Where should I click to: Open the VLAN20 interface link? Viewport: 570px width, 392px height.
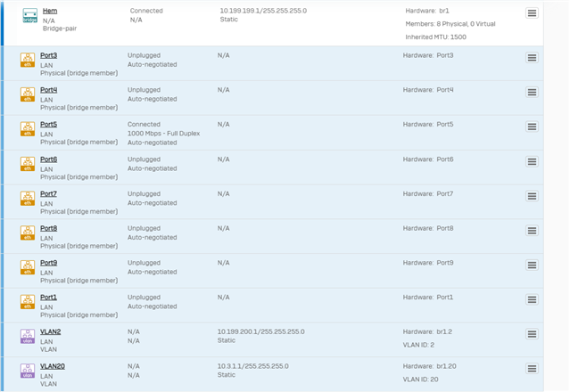pos(53,366)
